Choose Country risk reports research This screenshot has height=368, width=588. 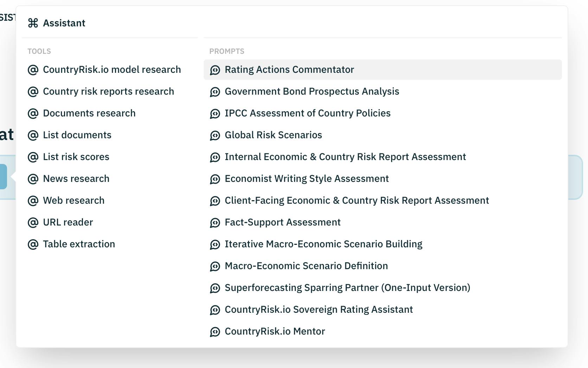click(x=108, y=91)
